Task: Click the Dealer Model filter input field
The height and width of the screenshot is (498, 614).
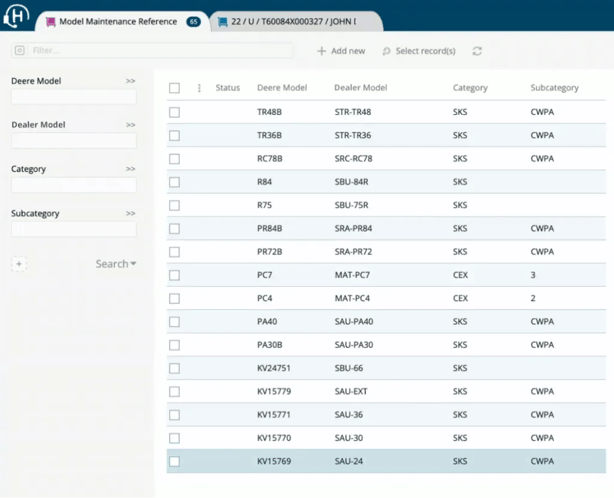Action: [x=73, y=141]
